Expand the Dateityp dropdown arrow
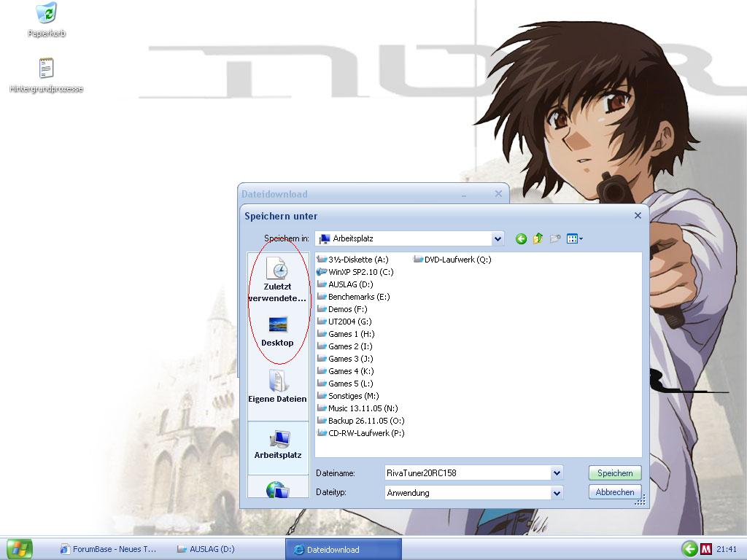The width and height of the screenshot is (747, 560). coord(557,493)
